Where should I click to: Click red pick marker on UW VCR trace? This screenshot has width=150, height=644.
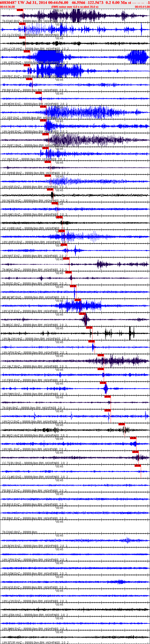pyautogui.click(x=78, y=300)
